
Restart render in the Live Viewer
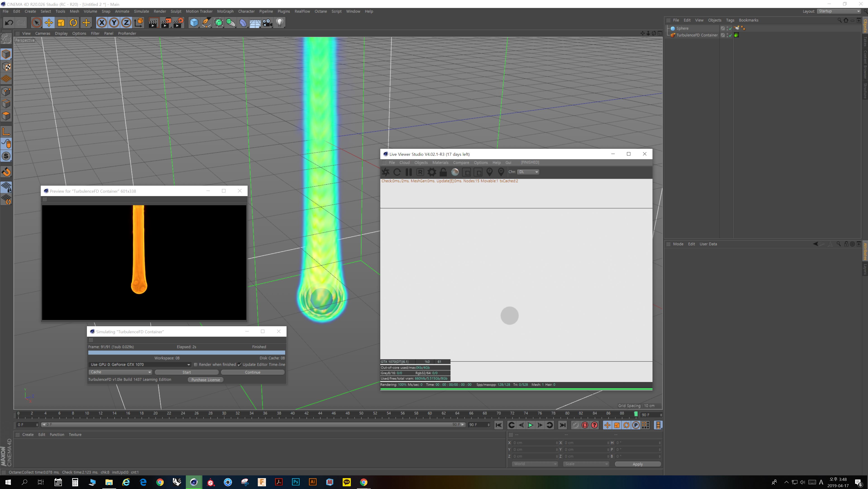pos(397,172)
